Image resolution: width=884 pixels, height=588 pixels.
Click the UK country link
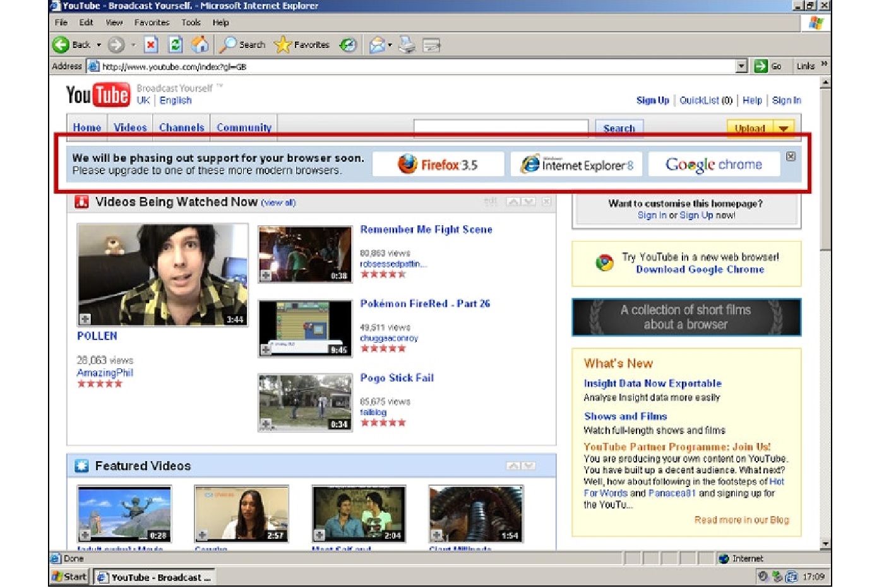(x=143, y=100)
